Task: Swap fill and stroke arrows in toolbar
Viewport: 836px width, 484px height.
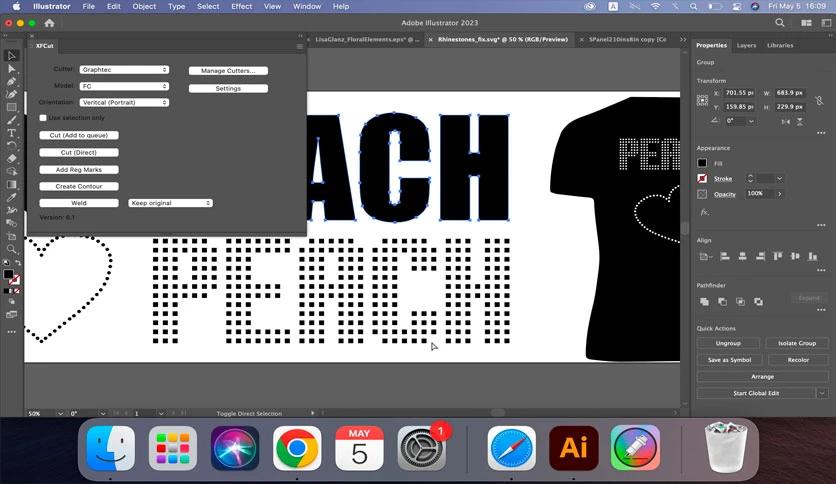Action: click(18, 263)
